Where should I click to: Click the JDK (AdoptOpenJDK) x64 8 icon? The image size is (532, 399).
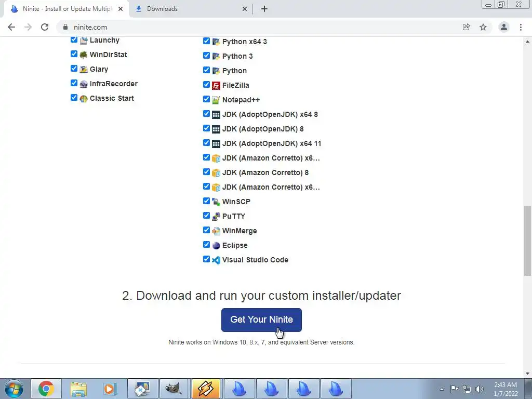click(216, 115)
